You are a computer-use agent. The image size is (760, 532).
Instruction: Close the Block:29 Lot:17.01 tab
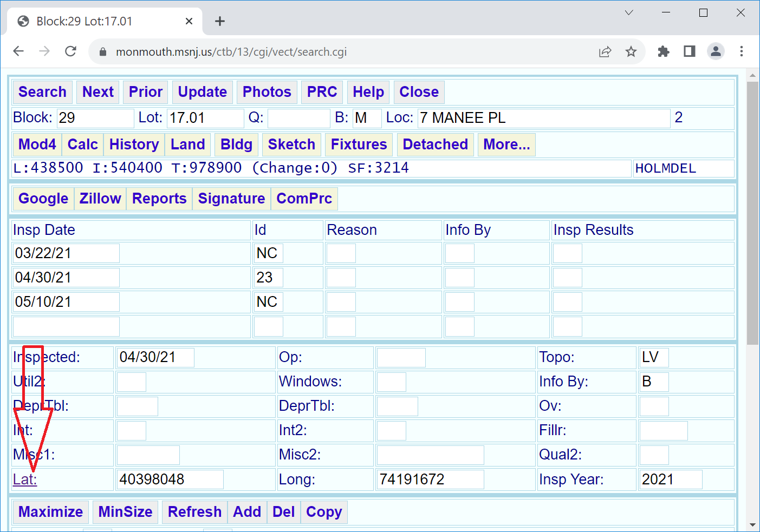(189, 21)
